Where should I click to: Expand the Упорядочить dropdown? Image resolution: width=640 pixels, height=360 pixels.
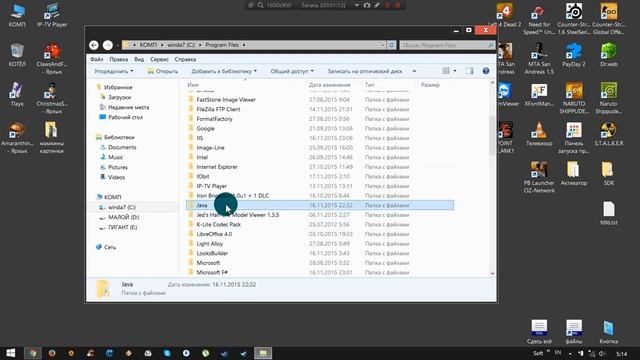(113, 71)
